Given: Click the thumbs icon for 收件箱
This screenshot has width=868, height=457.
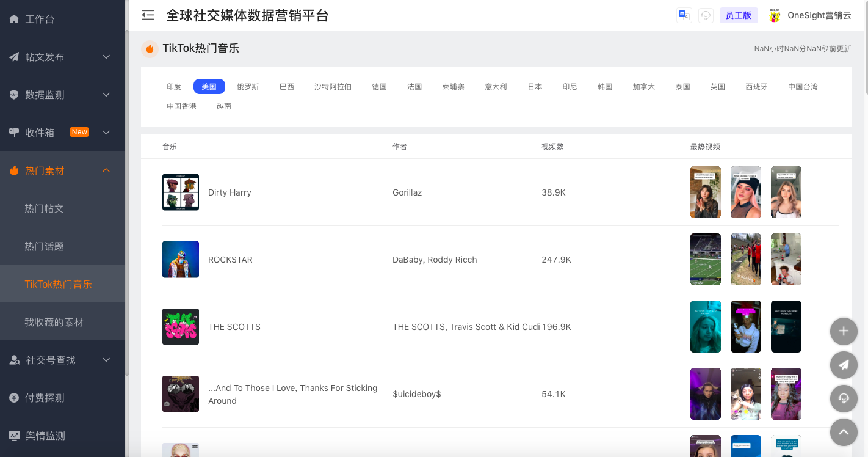Looking at the screenshot, I should click(14, 133).
